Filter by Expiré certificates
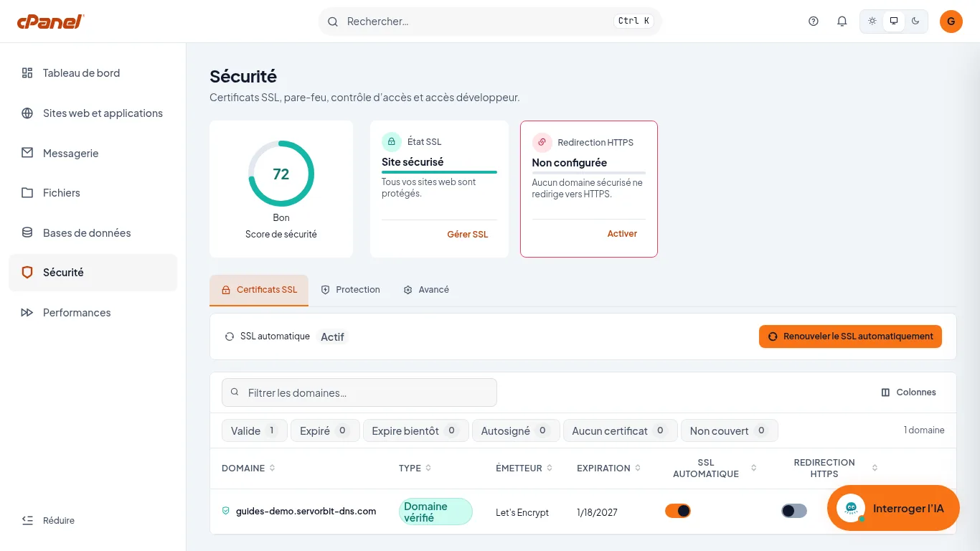This screenshot has height=551, width=980. pos(325,430)
